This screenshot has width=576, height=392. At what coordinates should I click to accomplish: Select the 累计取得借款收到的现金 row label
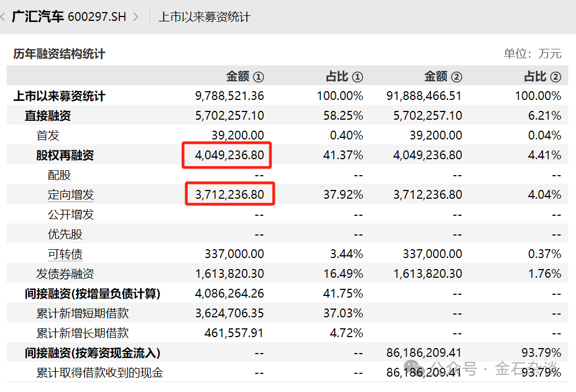click(x=99, y=373)
